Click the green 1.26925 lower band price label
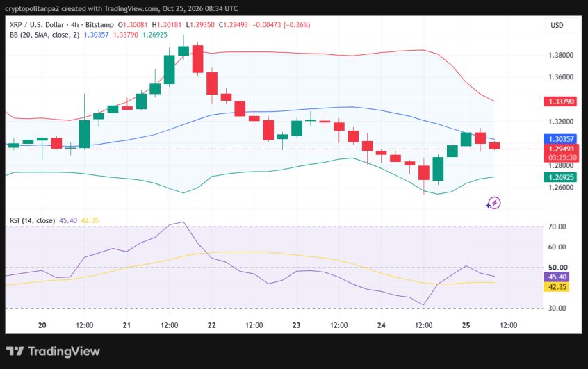Screen dimensions: 588x369 click(561, 177)
